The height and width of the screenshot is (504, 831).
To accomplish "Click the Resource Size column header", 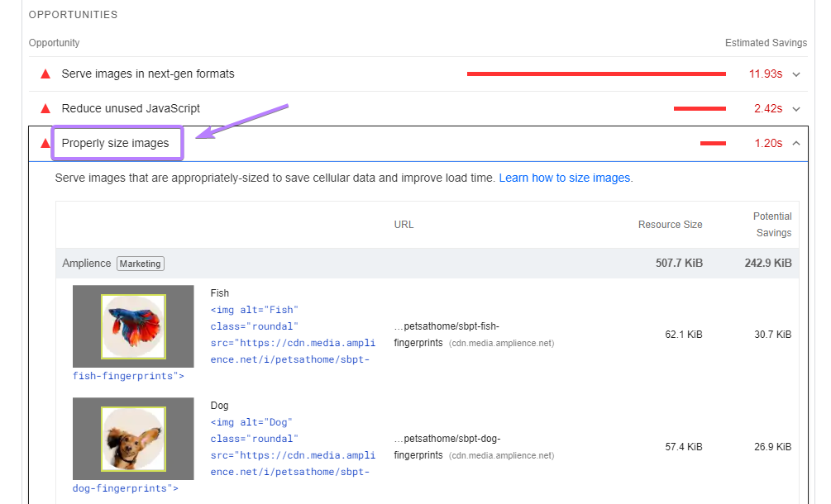I will click(x=670, y=224).
